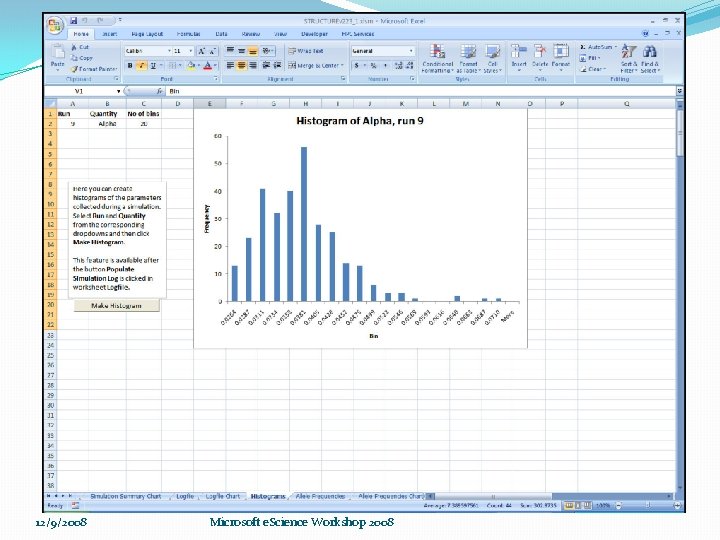Toggle Italic formatting
Image resolution: width=720 pixels, height=540 pixels.
pyautogui.click(x=141, y=66)
